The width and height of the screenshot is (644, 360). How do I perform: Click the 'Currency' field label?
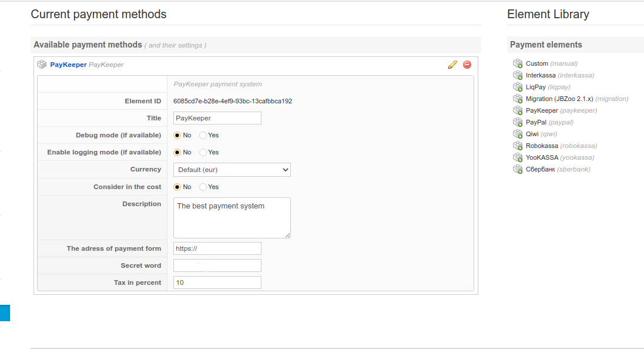click(146, 170)
